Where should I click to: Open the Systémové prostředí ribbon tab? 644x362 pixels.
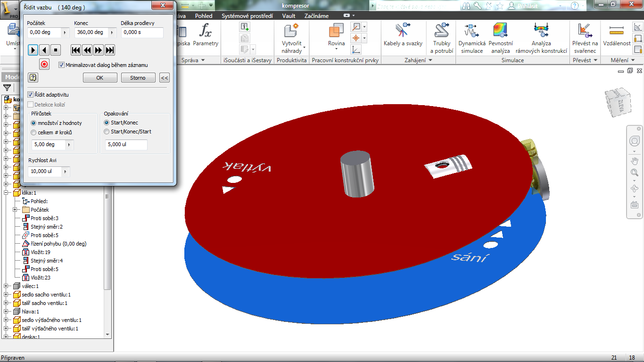[x=247, y=16]
